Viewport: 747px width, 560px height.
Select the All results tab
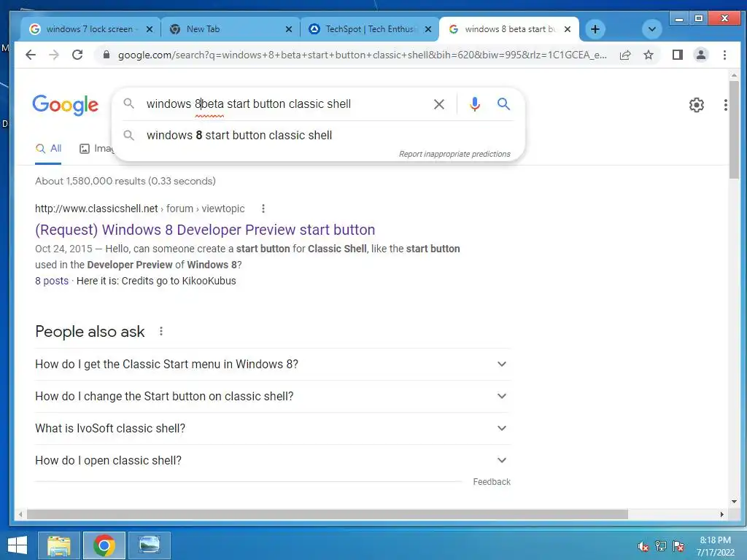tap(49, 149)
